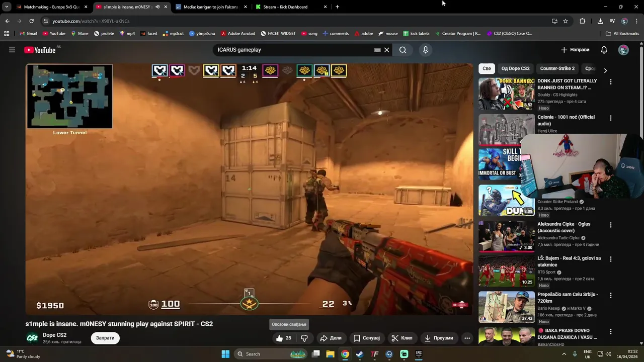Show hidden system tray icons
The height and width of the screenshot is (362, 644).
(x=563, y=354)
